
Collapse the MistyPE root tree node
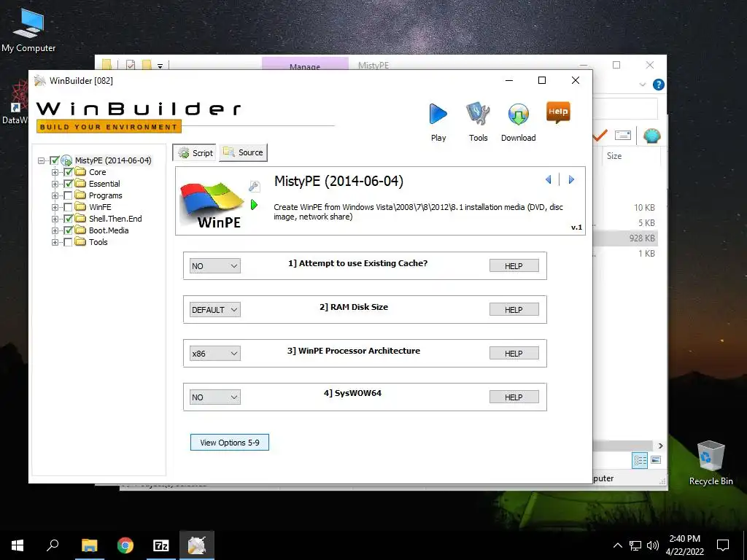pyautogui.click(x=42, y=160)
